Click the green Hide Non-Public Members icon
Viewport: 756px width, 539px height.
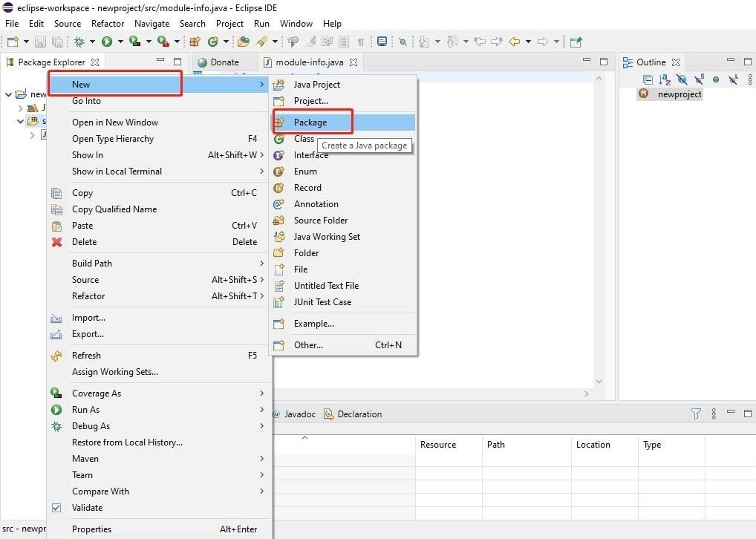[x=716, y=79]
